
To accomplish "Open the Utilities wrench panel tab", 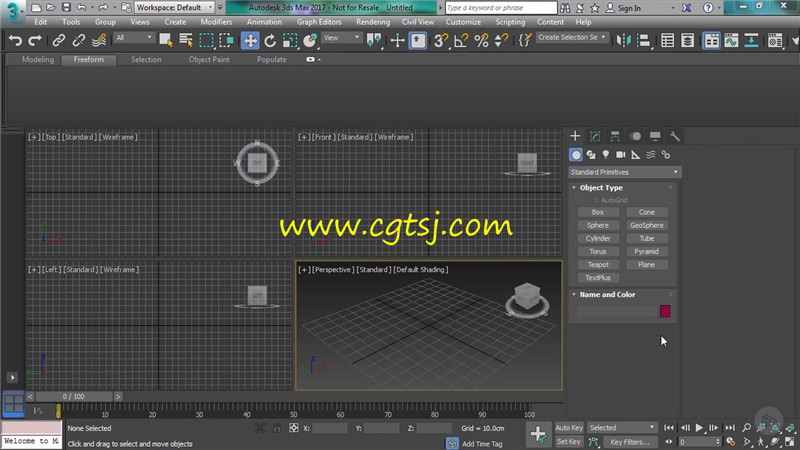I will (x=675, y=136).
